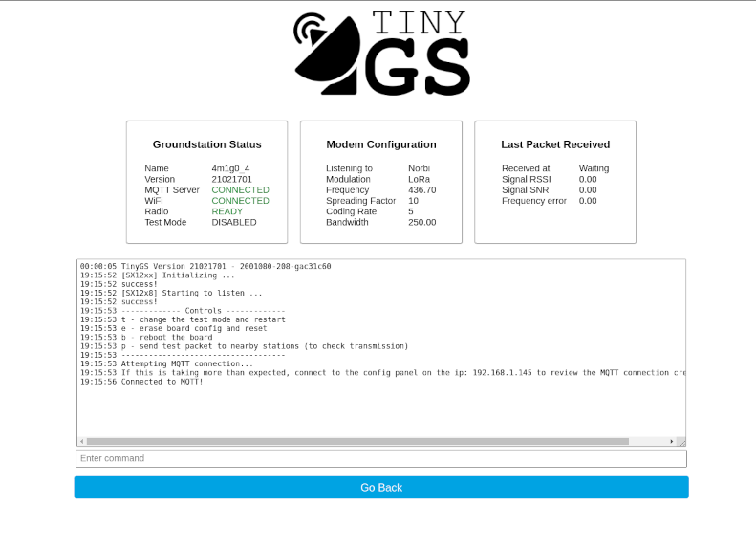This screenshot has width=756, height=550.
Task: Click the MQTT Server CONNECTED status
Action: point(240,190)
